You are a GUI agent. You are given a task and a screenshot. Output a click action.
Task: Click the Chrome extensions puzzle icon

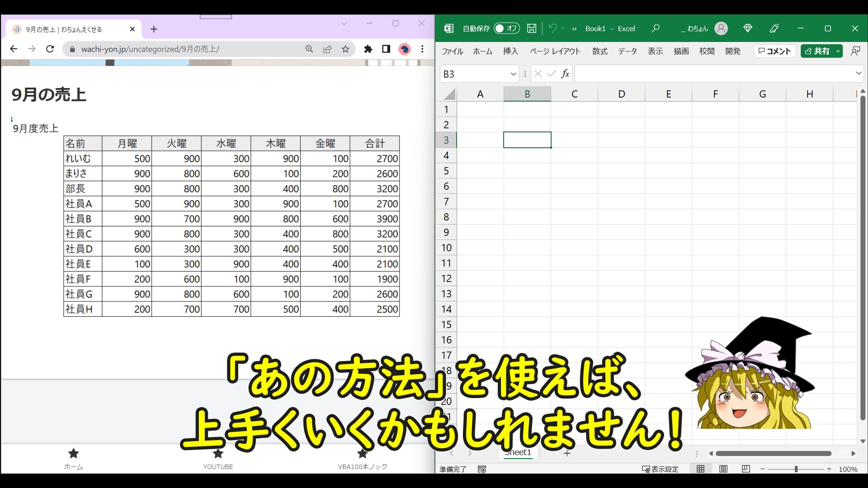coord(368,49)
